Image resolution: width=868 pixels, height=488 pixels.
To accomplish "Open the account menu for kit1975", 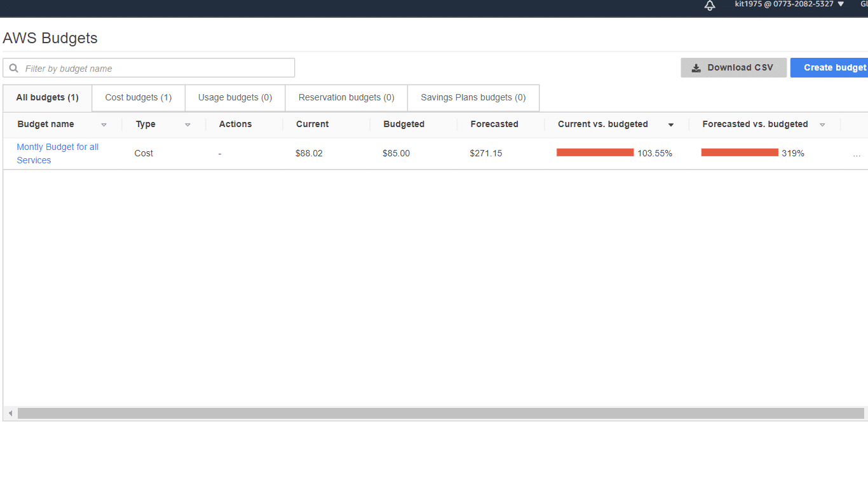I will point(789,4).
